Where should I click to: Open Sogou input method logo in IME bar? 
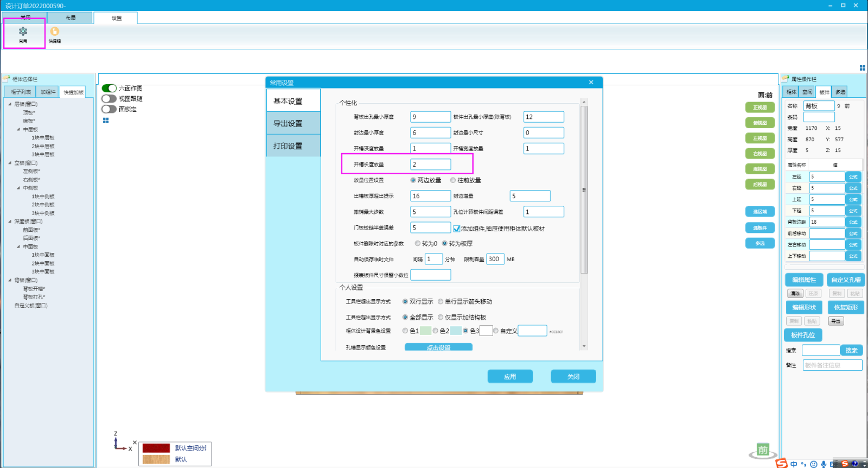click(x=781, y=464)
